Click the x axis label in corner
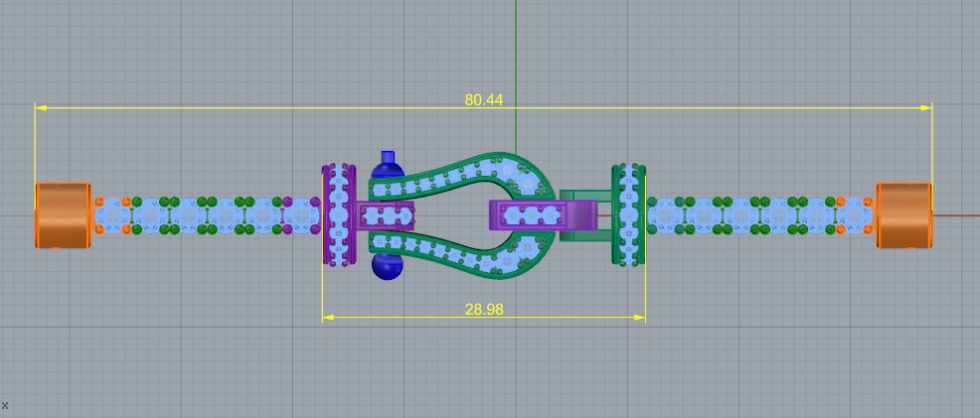Viewport: 980px width, 418px height. 5,405
